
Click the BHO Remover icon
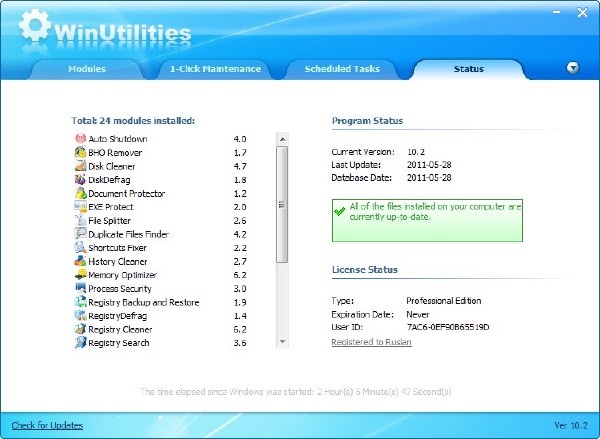(80, 152)
